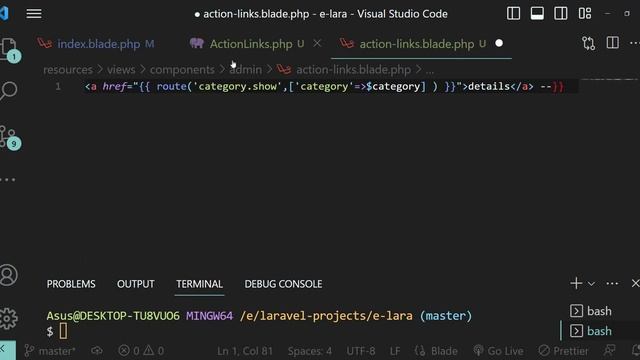Image resolution: width=640 pixels, height=360 pixels.
Task: Open the hamburger application menu
Action: click(34, 13)
